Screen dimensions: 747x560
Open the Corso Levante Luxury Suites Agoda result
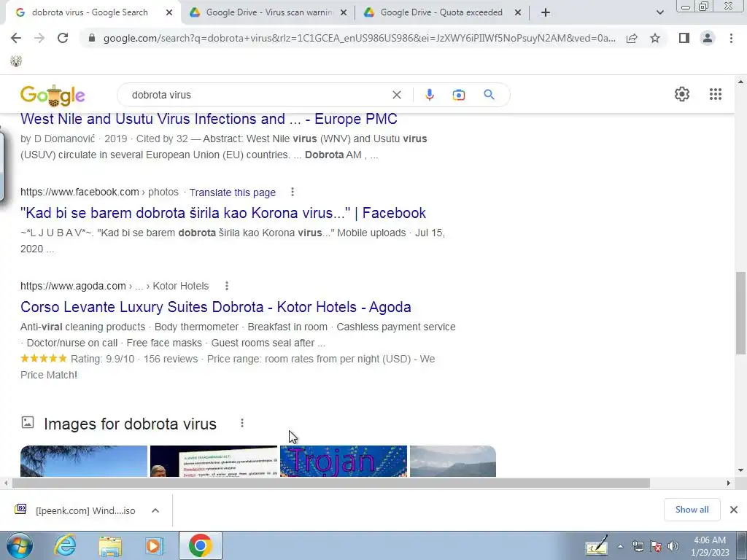(x=216, y=307)
